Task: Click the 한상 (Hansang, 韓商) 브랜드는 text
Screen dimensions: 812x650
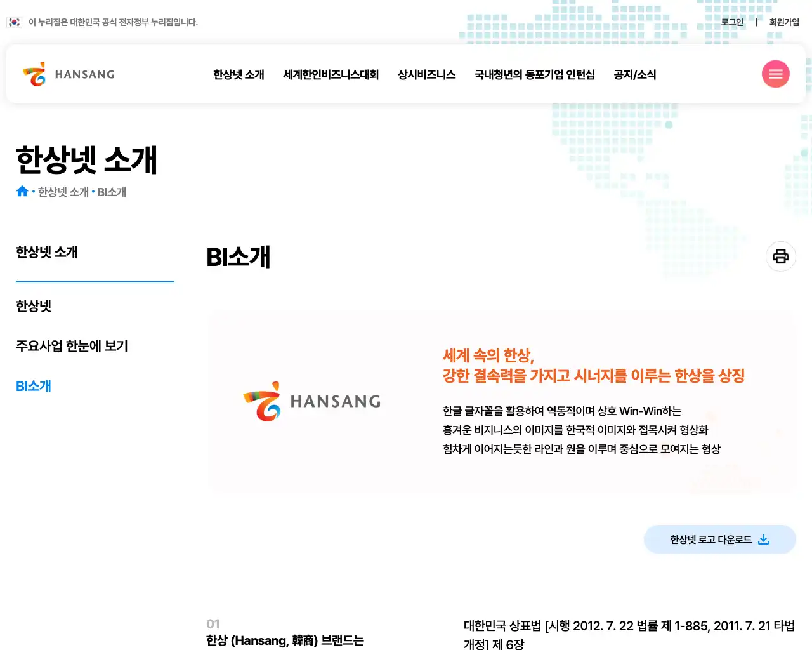Action: (x=285, y=640)
